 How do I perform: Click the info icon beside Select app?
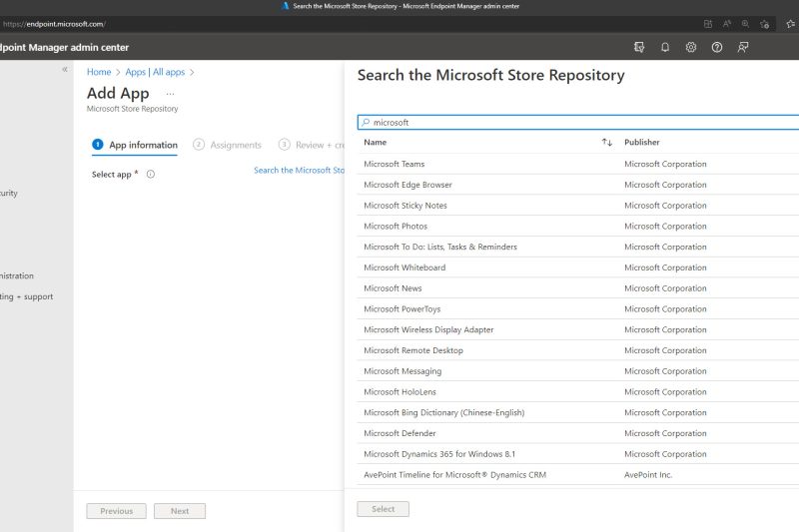pos(151,174)
